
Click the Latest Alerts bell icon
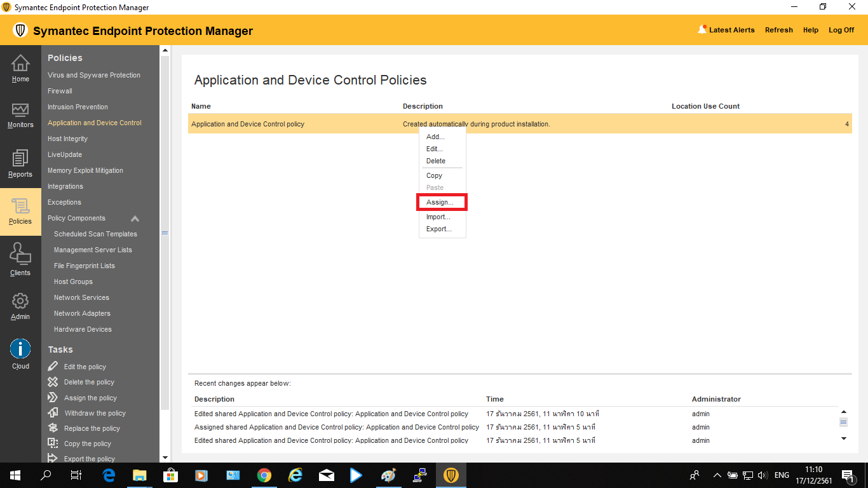pos(702,29)
